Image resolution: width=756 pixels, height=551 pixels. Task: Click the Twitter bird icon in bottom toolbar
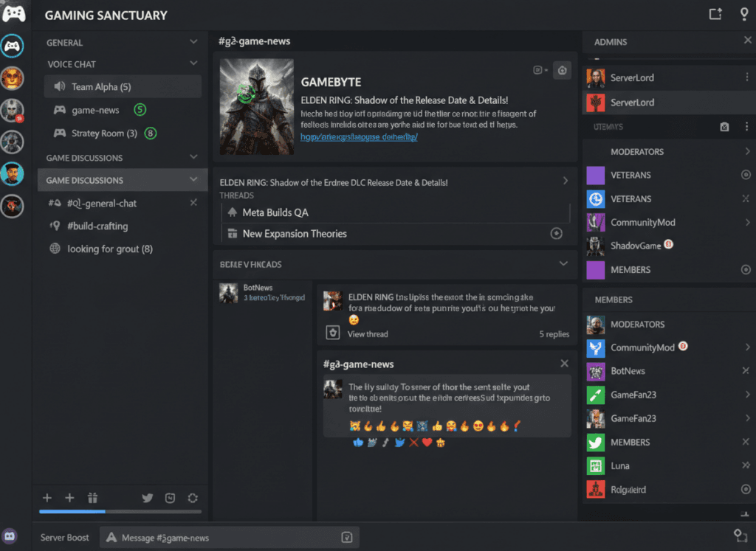147,498
